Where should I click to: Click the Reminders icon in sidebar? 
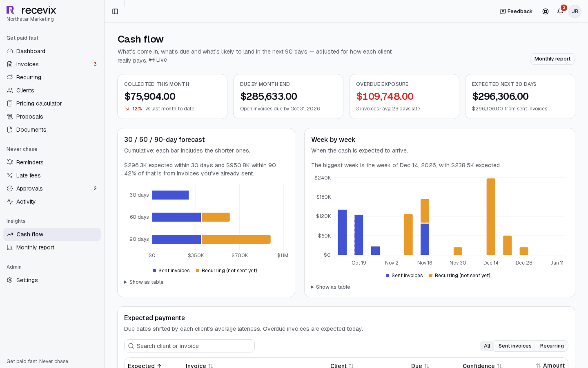10,162
